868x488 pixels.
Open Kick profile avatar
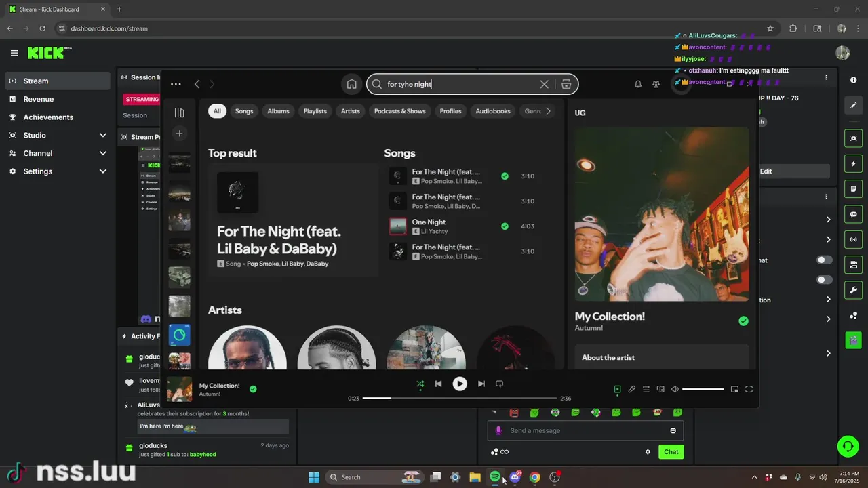coord(843,53)
